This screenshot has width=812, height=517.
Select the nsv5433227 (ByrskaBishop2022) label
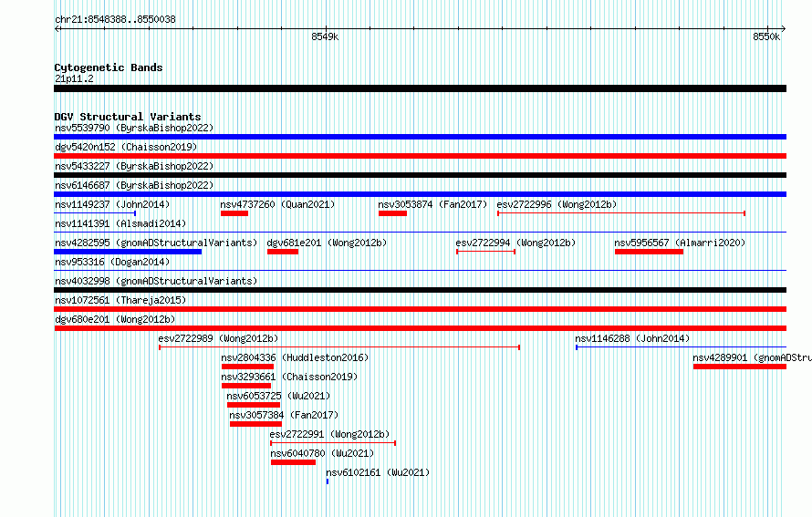[134, 166]
